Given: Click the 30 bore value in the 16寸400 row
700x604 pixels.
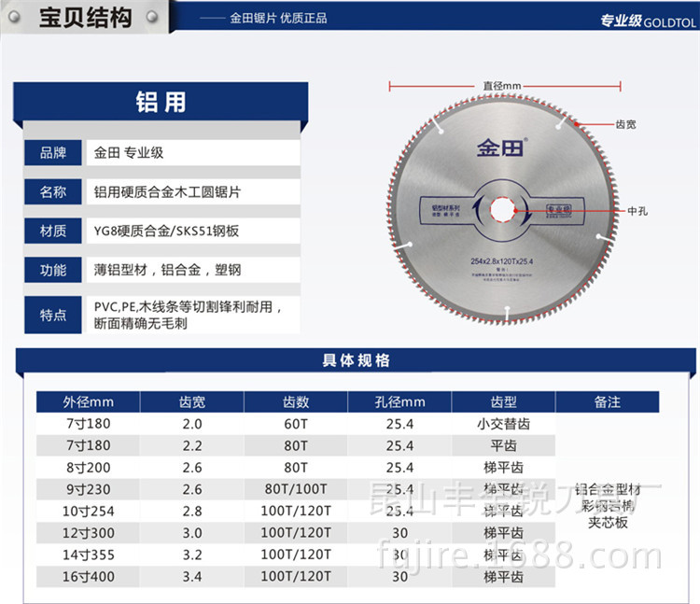Looking at the screenshot, I should pyautogui.click(x=399, y=577).
